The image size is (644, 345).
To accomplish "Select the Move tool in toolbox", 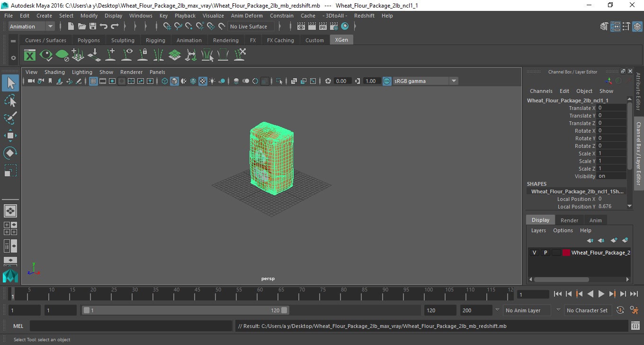I will 10,136.
